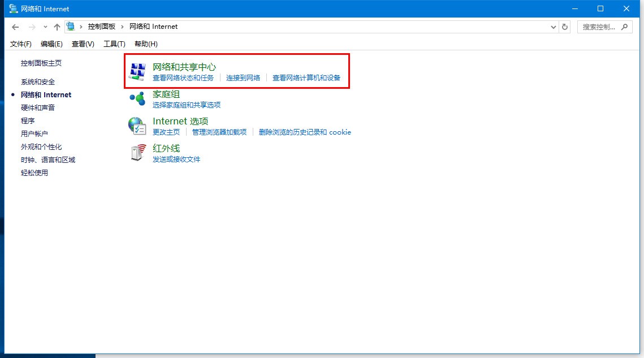Screen dimensions: 644x358
Task: Open the recent locations dropdown arrow
Action: pos(45,27)
